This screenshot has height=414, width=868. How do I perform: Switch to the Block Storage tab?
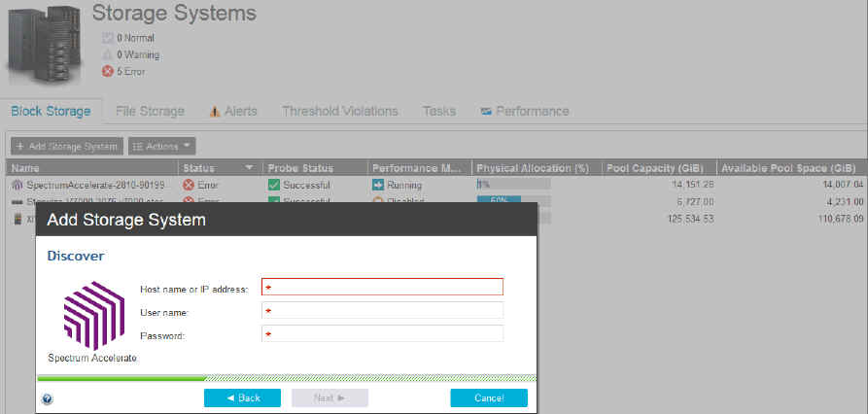coord(51,111)
